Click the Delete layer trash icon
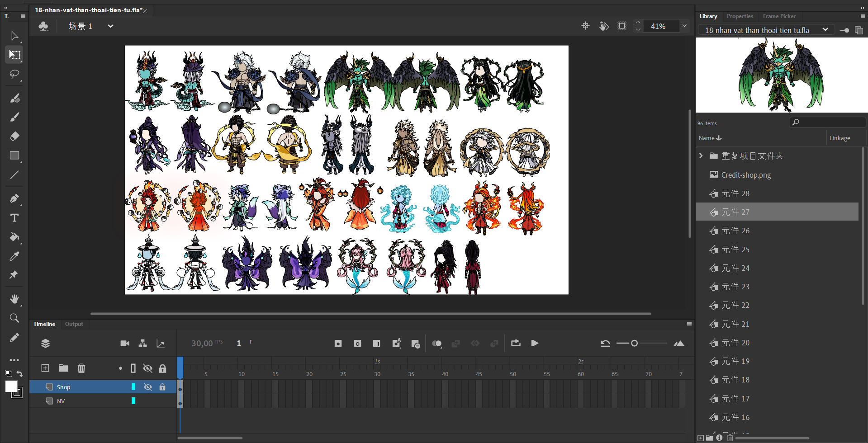 click(x=81, y=368)
